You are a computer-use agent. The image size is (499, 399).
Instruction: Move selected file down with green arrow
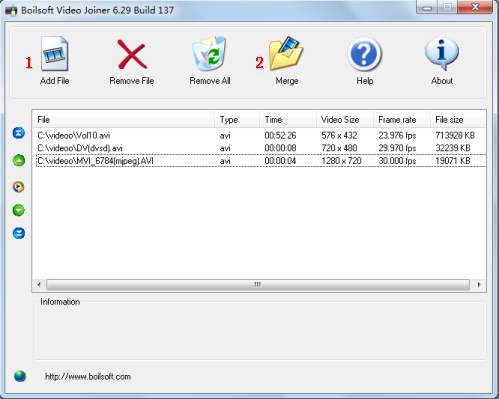19,210
